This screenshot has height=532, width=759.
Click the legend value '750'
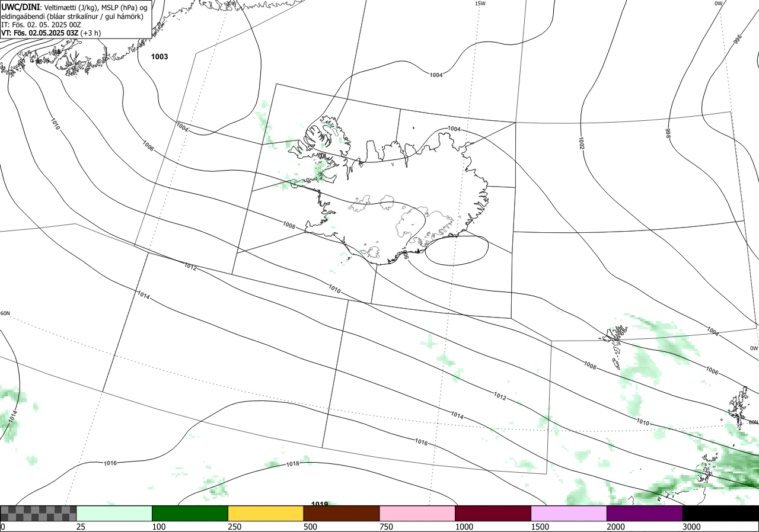tap(387, 527)
